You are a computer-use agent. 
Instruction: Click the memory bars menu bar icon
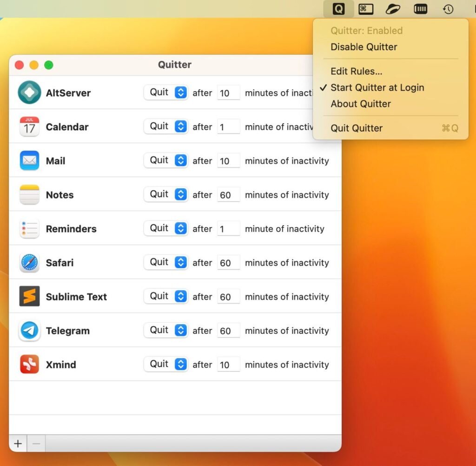(x=420, y=9)
